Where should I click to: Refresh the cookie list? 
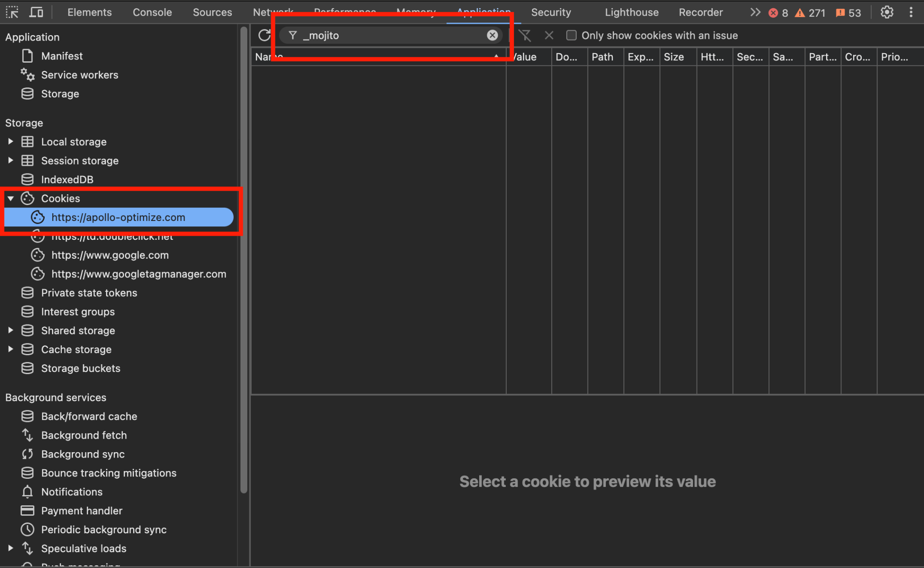[x=264, y=35]
